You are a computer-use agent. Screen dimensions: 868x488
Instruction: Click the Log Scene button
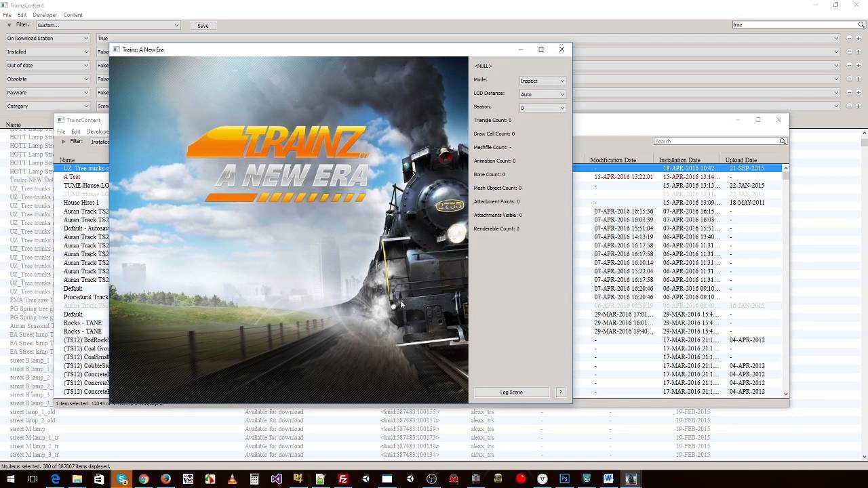[x=511, y=392]
